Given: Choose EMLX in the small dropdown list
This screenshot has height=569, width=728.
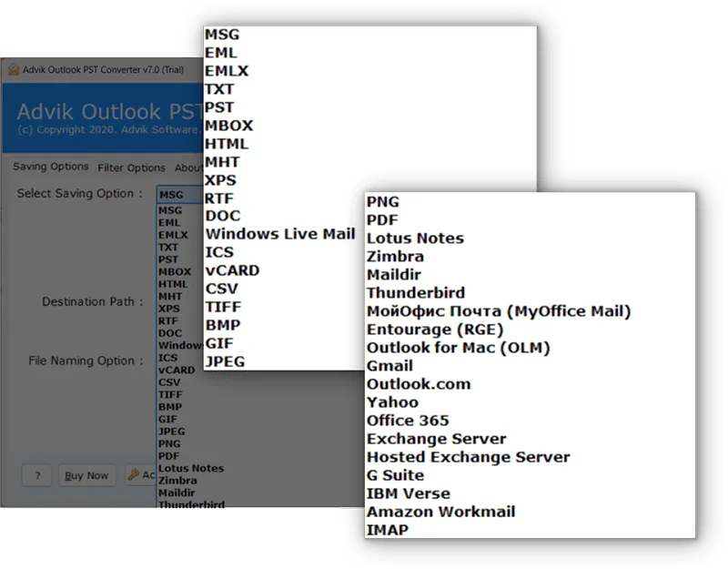Looking at the screenshot, I should point(173,235).
